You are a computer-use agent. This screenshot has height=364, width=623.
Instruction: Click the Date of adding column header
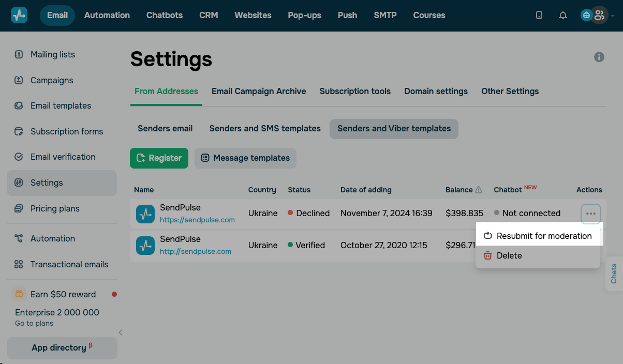(366, 190)
